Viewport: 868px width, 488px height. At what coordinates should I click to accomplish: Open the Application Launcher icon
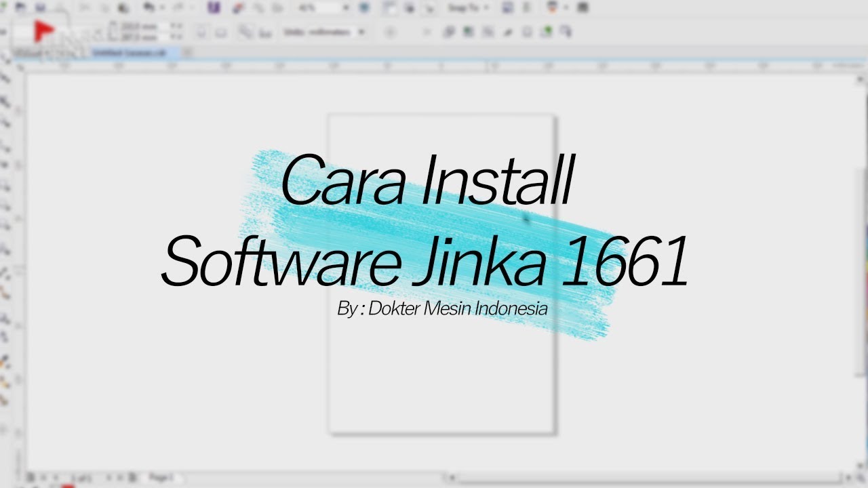(554, 7)
